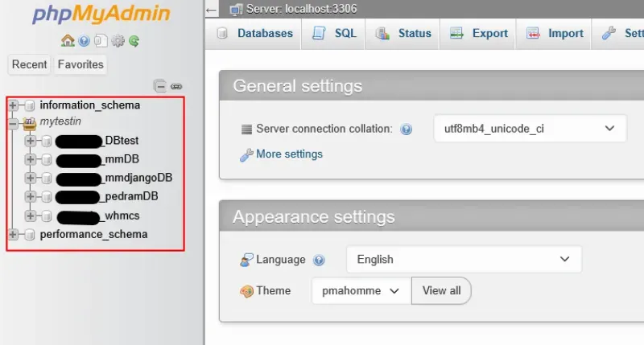This screenshot has width=644, height=345.
Task: Click the Language people icon
Action: (x=246, y=260)
